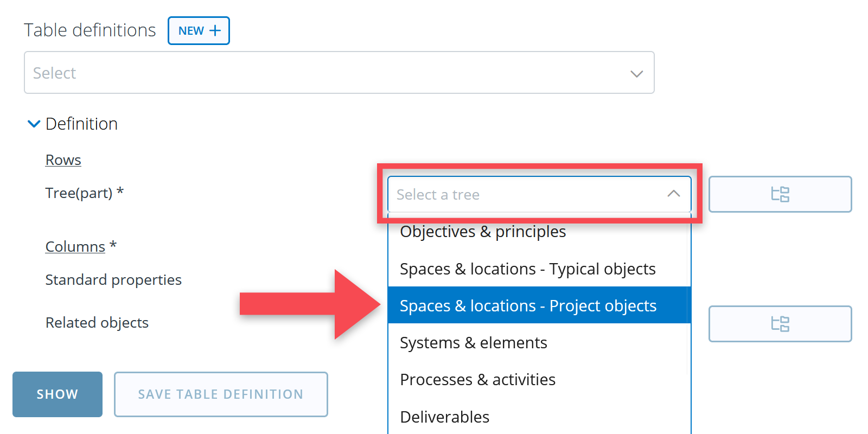Screen dimensions: 868x434
Task: Collapse the Definition section chevron
Action: pyautogui.click(x=34, y=124)
